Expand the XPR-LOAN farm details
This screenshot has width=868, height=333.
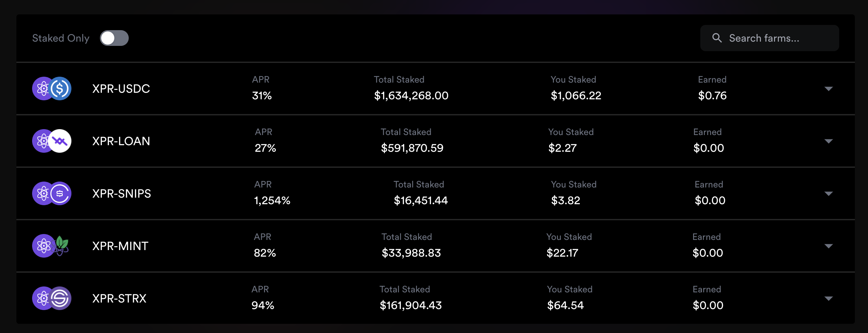coord(828,141)
